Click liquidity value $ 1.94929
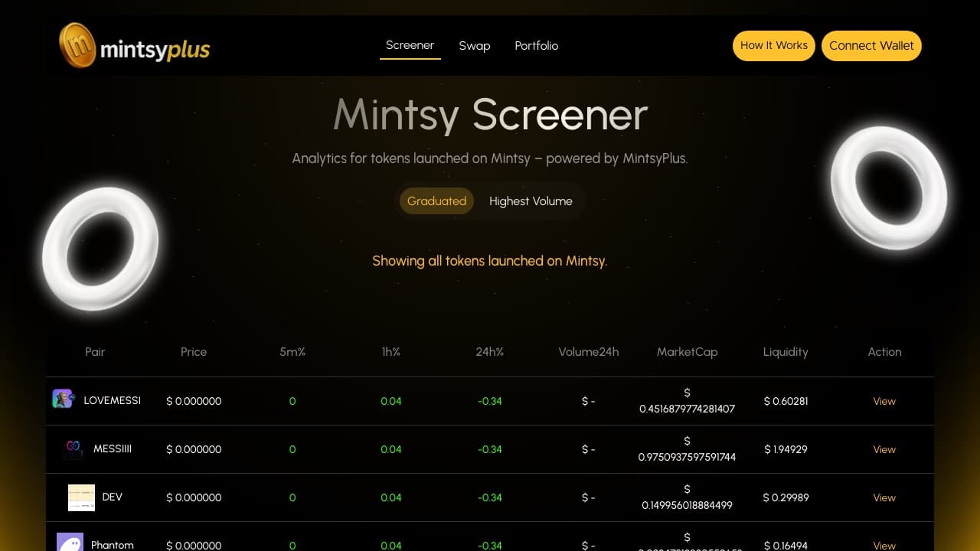The width and height of the screenshot is (980, 551). pyautogui.click(x=786, y=449)
